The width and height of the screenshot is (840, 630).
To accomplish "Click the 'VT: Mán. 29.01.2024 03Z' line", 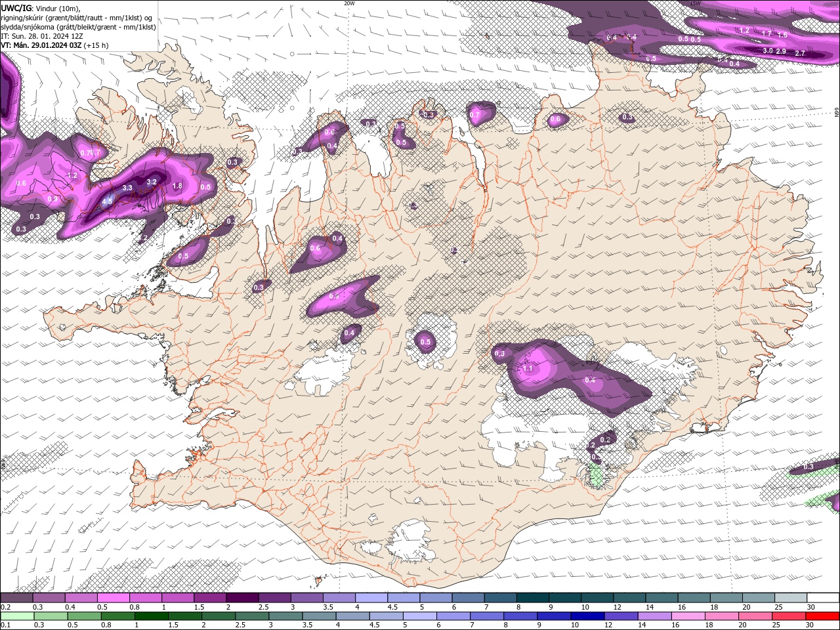I will [54, 45].
